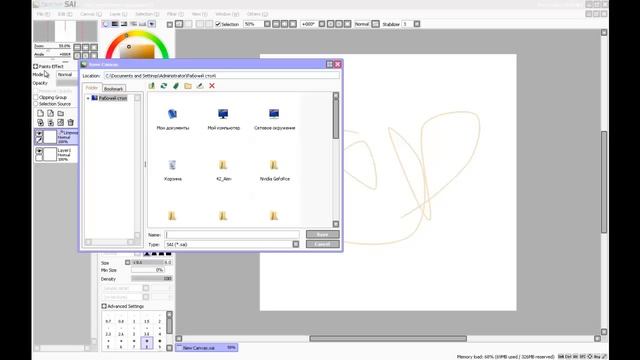Image resolution: width=640 pixels, height=360 pixels.
Task: Open the Color Mixer panel icon
Action: tap(133, 24)
